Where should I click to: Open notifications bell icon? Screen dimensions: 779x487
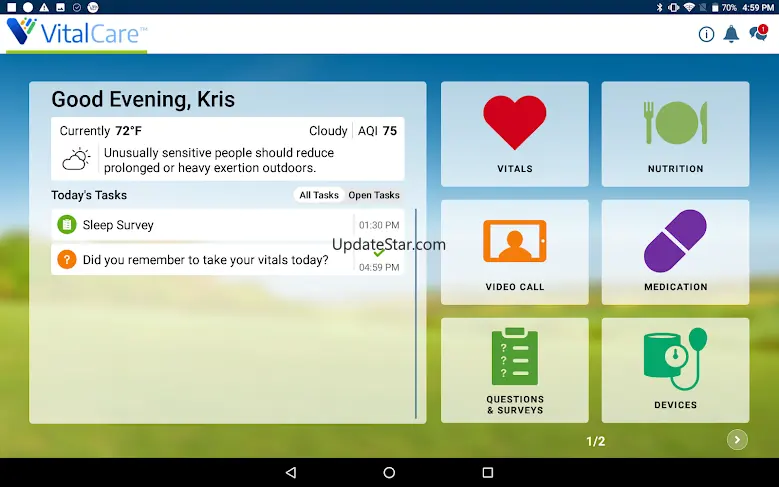tap(731, 34)
